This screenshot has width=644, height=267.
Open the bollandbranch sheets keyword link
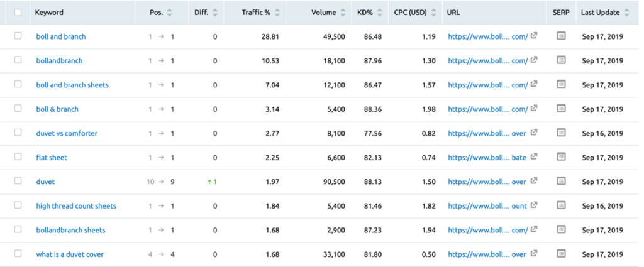[x=70, y=230]
